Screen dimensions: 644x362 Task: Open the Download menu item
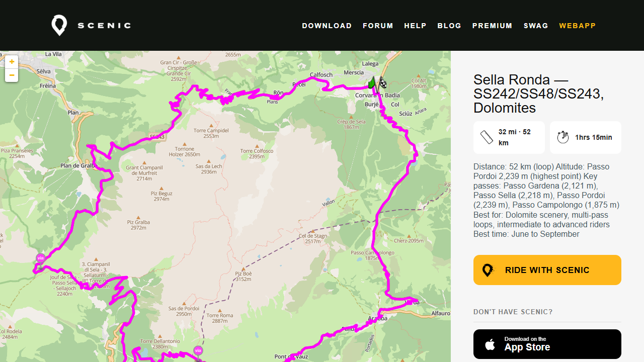[327, 26]
